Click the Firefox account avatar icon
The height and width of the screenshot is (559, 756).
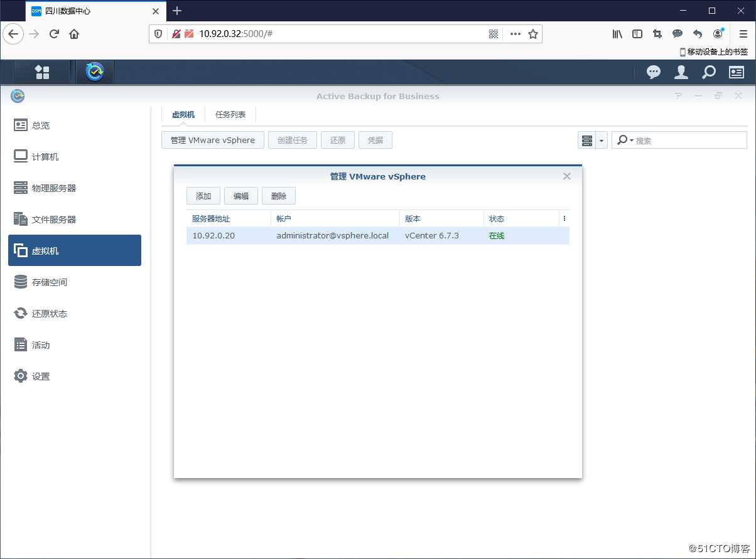point(718,34)
